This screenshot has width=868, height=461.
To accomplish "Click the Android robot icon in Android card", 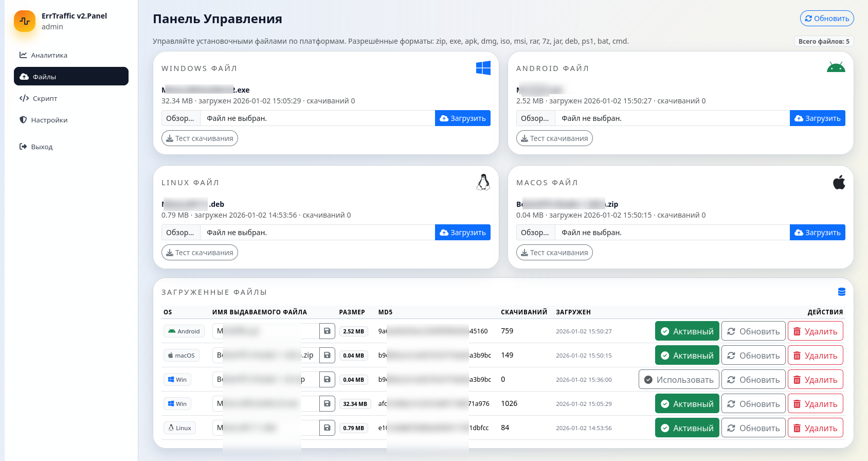I will click(x=836, y=67).
